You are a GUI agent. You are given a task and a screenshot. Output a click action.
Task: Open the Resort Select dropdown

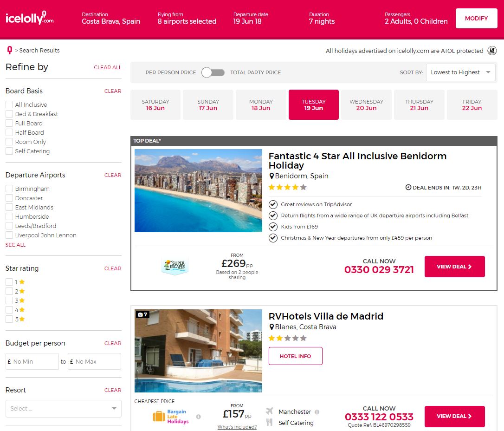pos(63,409)
